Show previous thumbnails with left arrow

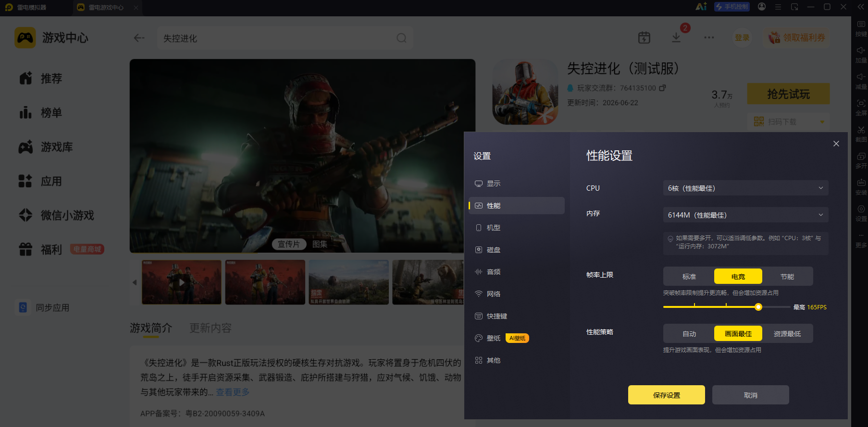pos(135,282)
